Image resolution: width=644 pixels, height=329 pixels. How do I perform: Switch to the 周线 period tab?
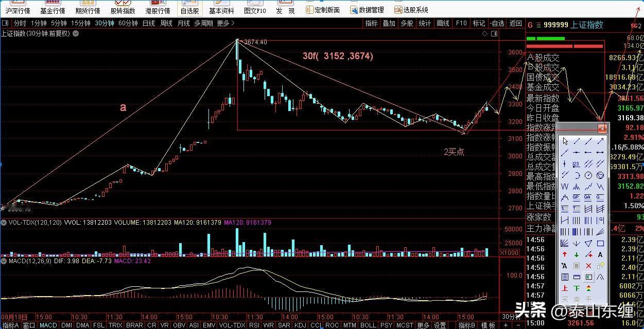tap(166, 23)
